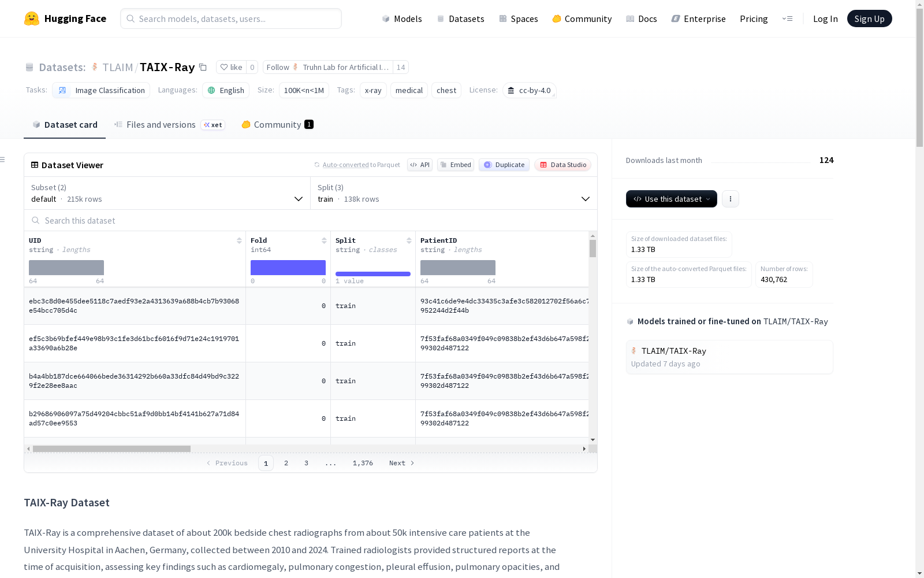Image resolution: width=924 pixels, height=578 pixels.
Task: Open the Community tab
Action: pos(277,125)
